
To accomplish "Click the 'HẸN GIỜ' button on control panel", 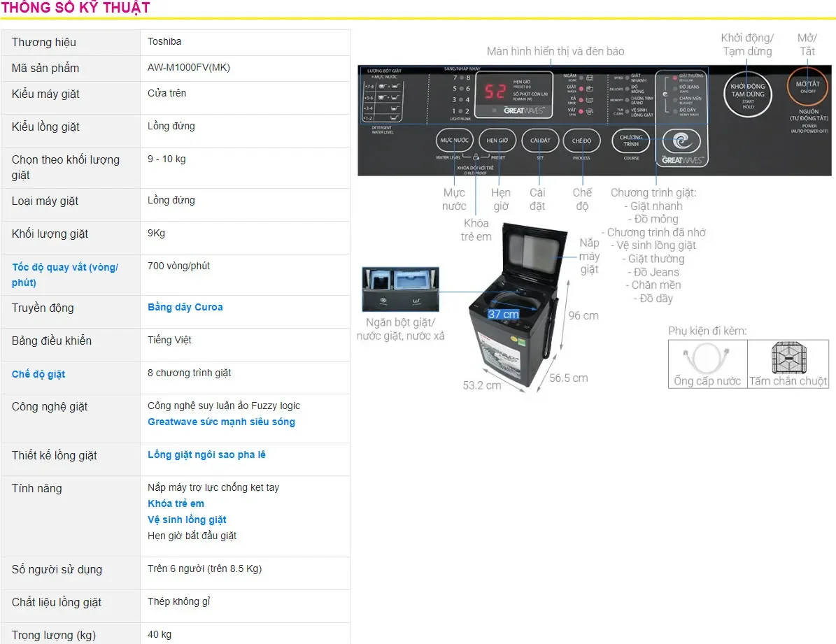I will pos(497,141).
